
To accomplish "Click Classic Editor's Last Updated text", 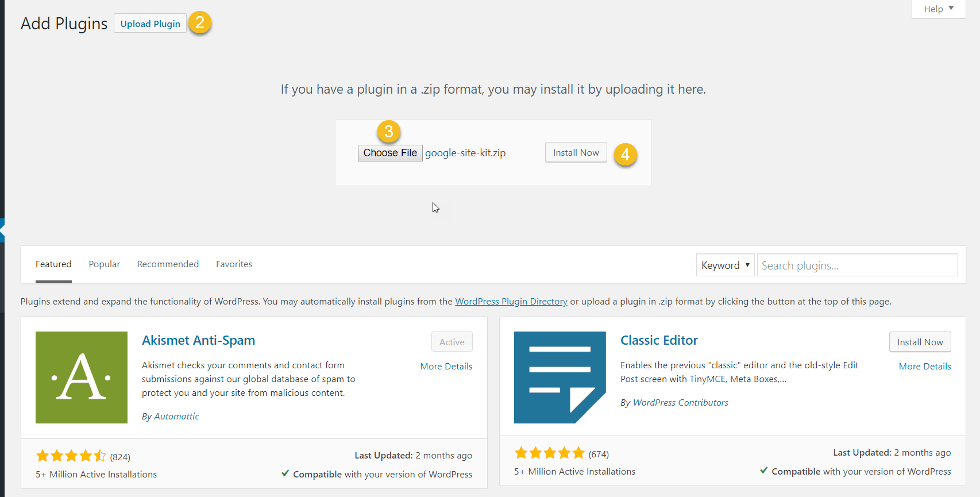I will tap(892, 452).
